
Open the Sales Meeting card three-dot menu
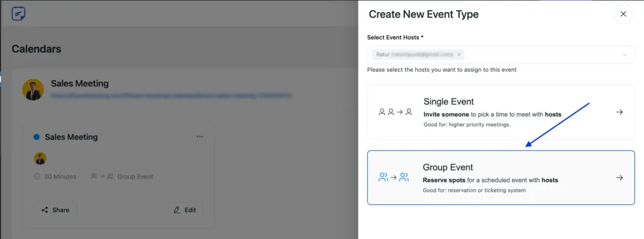199,136
